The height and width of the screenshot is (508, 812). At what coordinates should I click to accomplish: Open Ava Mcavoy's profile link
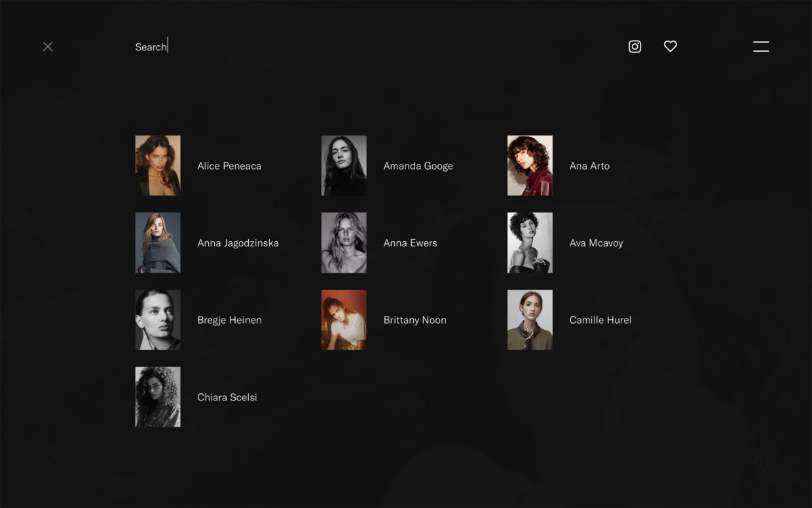pyautogui.click(x=596, y=243)
